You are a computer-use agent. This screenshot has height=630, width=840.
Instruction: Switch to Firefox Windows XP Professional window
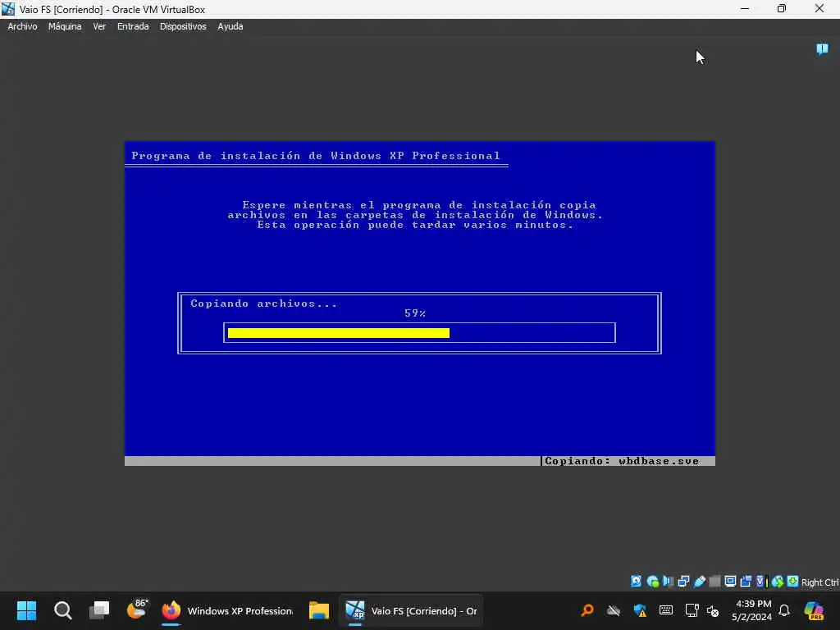pyautogui.click(x=227, y=610)
